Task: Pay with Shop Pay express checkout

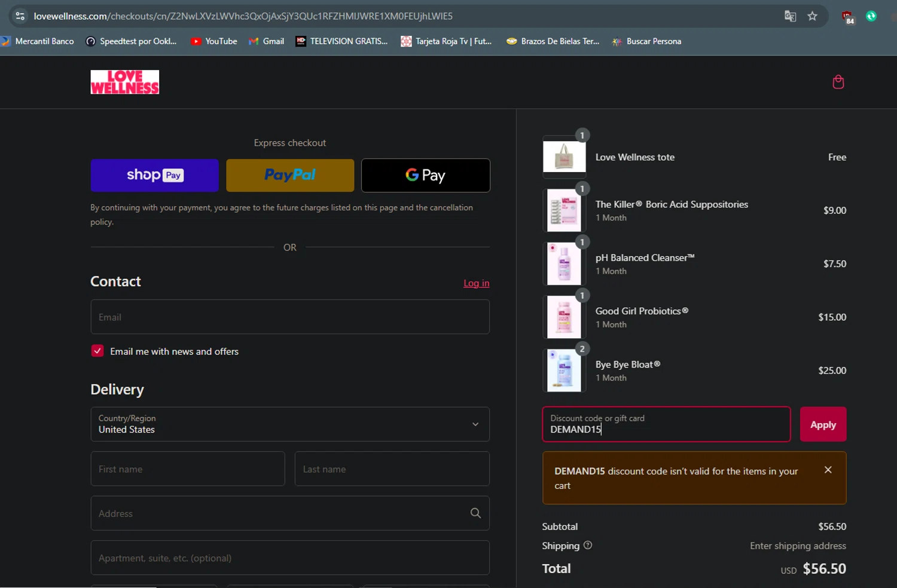Action: [x=154, y=175]
